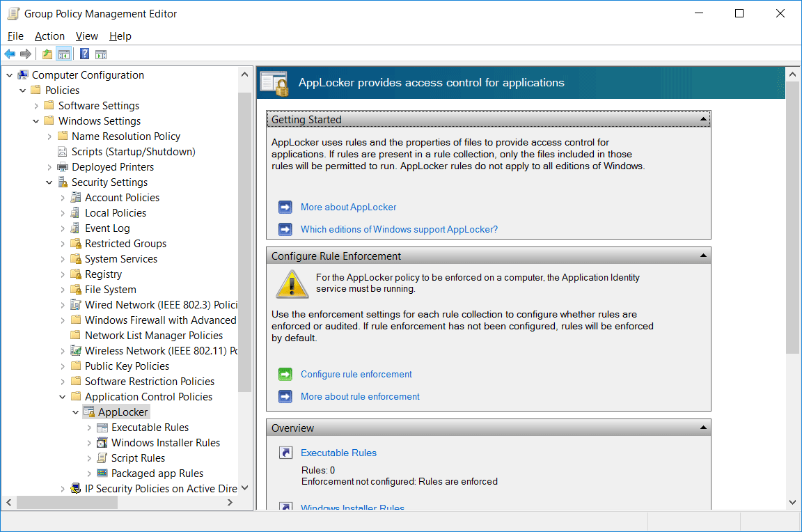The width and height of the screenshot is (802, 532).
Task: Click the Windows Installer Rules tree icon
Action: pos(102,442)
